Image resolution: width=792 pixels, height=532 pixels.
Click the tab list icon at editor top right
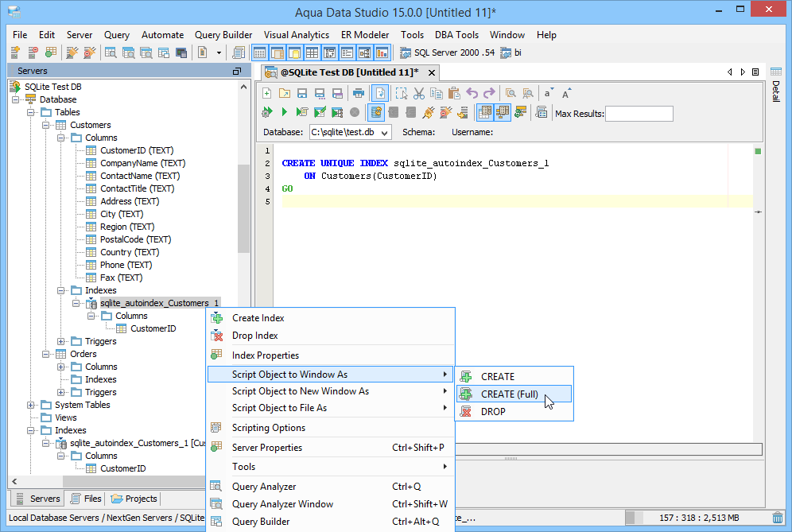click(x=755, y=72)
